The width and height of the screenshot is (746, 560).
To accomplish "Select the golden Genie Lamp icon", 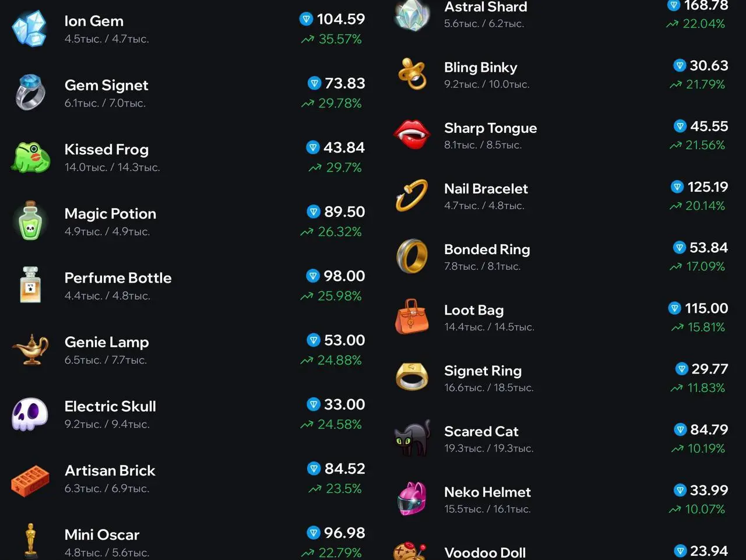I will [30, 349].
